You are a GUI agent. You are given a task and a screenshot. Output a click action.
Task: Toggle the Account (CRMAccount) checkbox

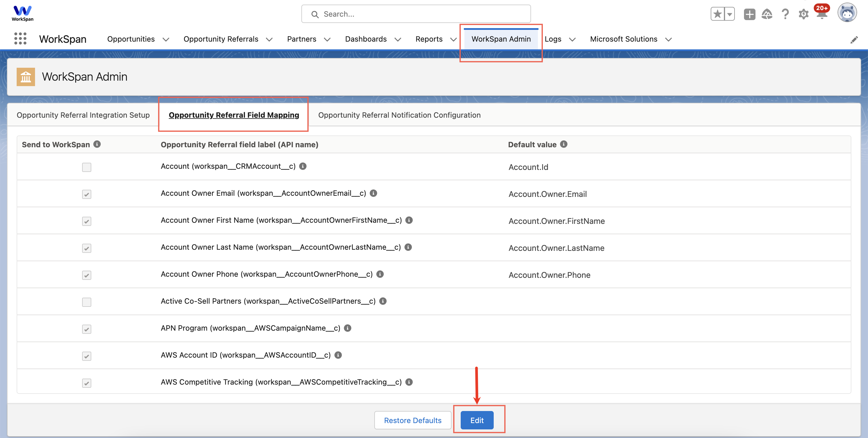tap(87, 167)
